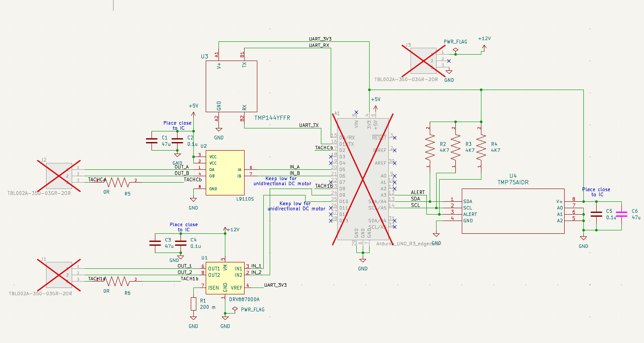Screen dimensions: 644x343
Task: Click the J2 terminal block connector
Action: point(59,175)
